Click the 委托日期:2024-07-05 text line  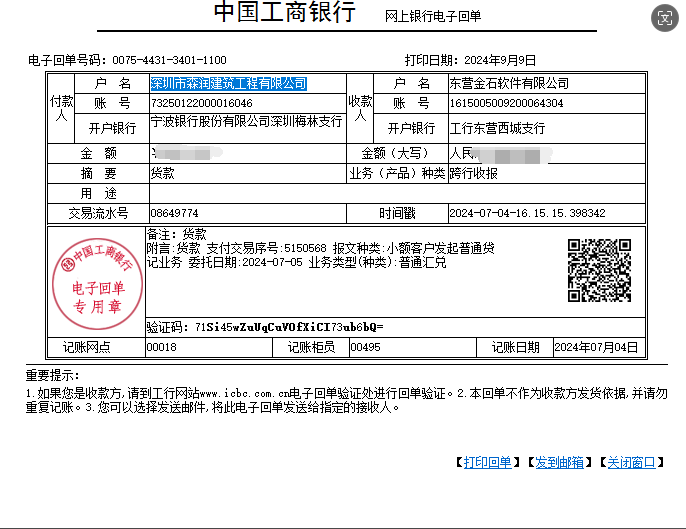point(245,262)
